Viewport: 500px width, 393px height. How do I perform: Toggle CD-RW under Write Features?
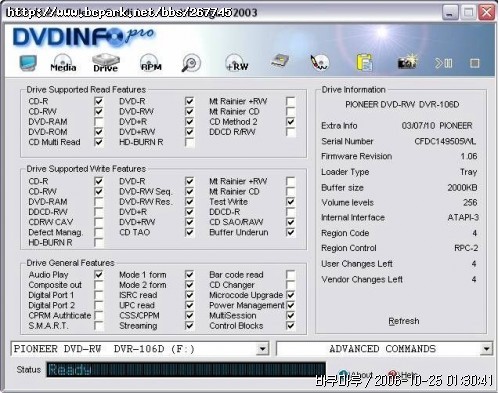pyautogui.click(x=99, y=191)
